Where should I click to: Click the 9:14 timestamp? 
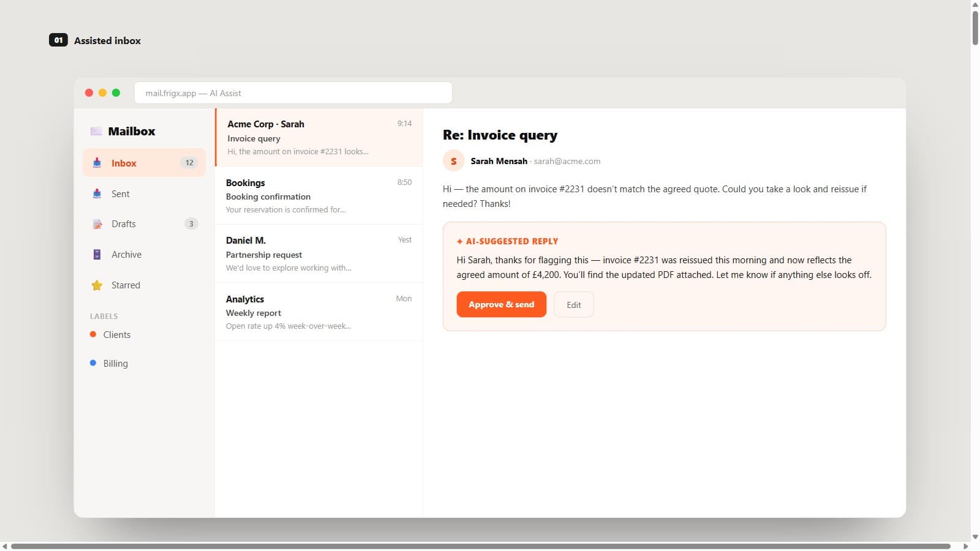pos(404,124)
